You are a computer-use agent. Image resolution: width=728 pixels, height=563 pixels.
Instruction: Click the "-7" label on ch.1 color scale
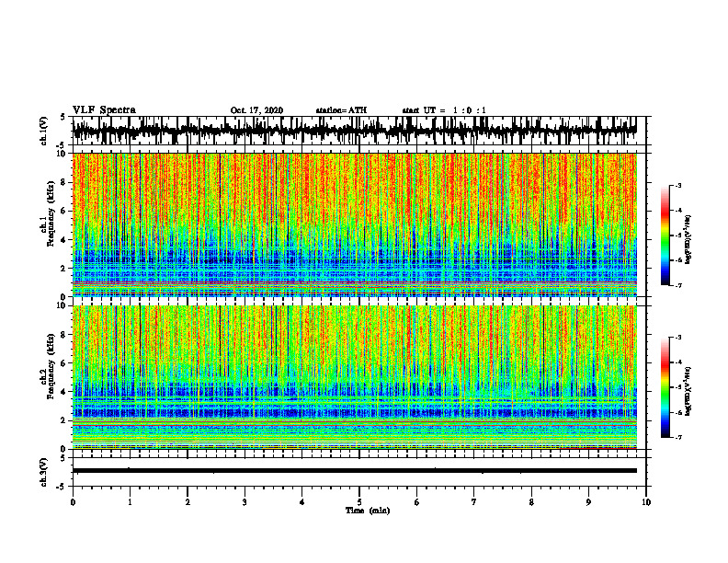click(x=677, y=286)
